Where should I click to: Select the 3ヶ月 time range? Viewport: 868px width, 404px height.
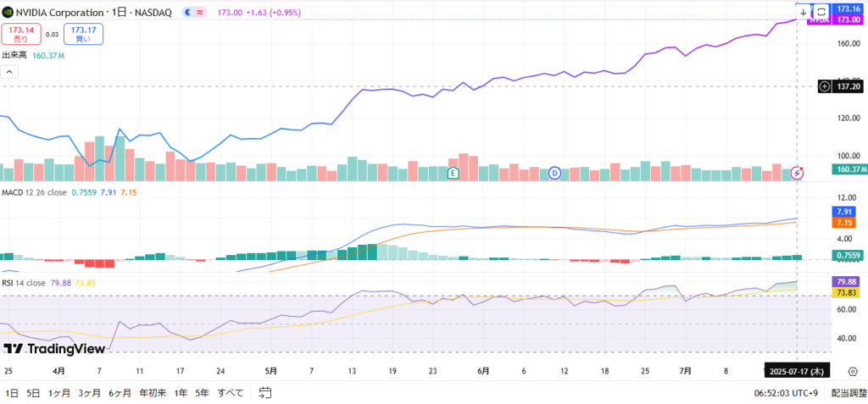[x=89, y=393]
